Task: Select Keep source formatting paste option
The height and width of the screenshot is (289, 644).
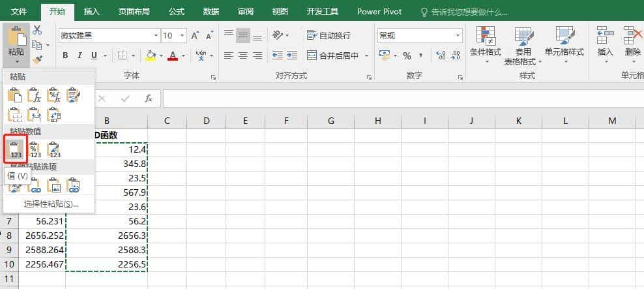Action: click(74, 95)
